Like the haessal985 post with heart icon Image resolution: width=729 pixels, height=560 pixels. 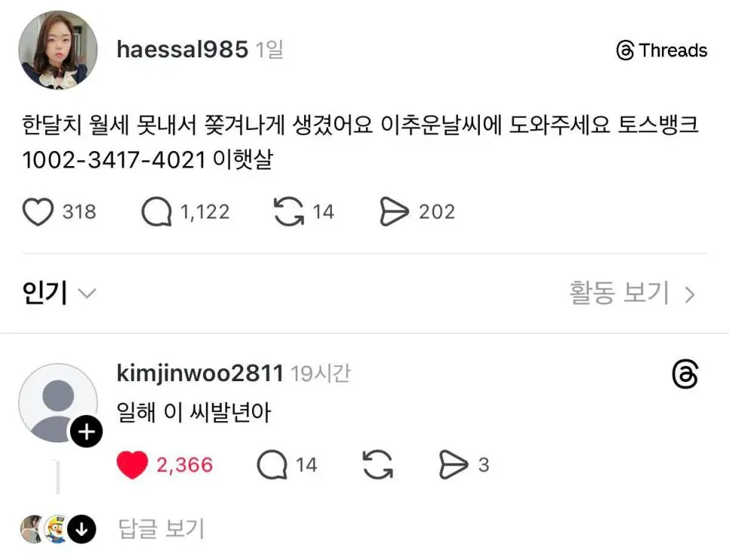(38, 212)
